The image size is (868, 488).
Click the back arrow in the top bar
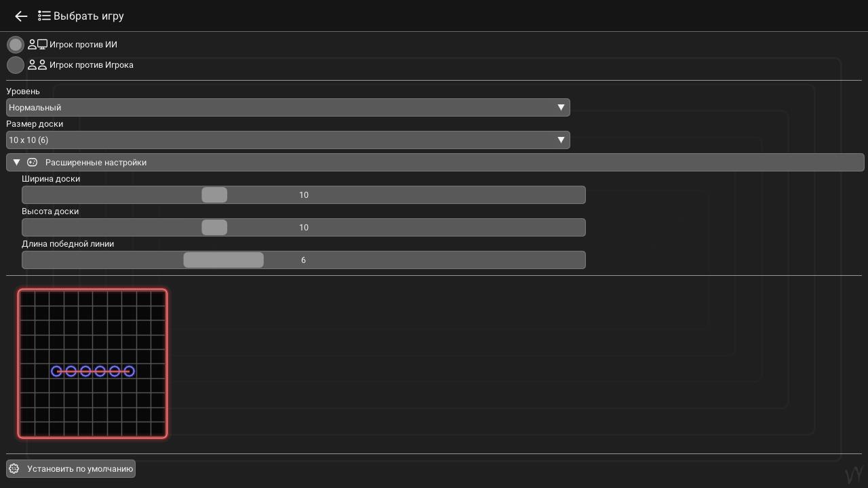tap(21, 16)
